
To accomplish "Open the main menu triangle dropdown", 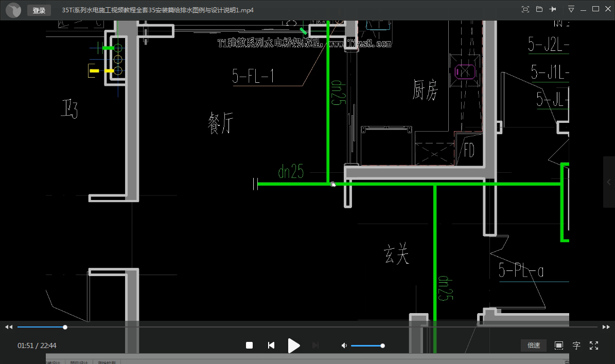I will [x=571, y=9].
